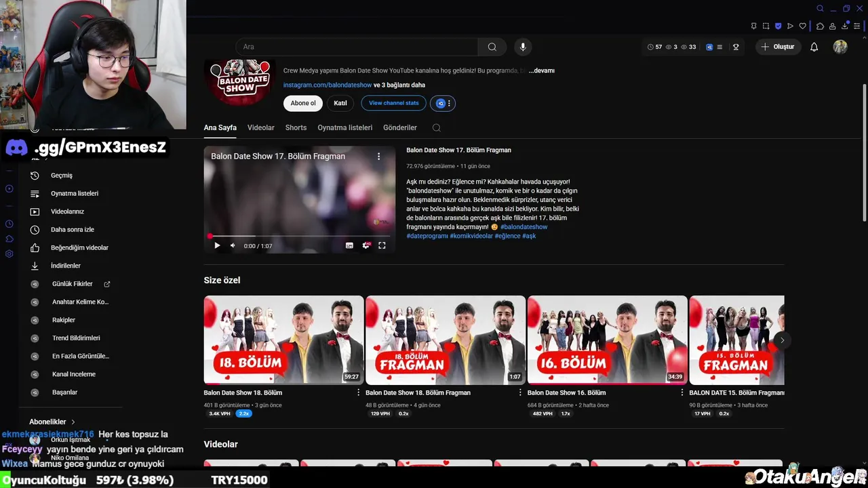The image size is (868, 488).
Task: Open 18. Bölüm Fragman thumbnail
Action: (446, 340)
